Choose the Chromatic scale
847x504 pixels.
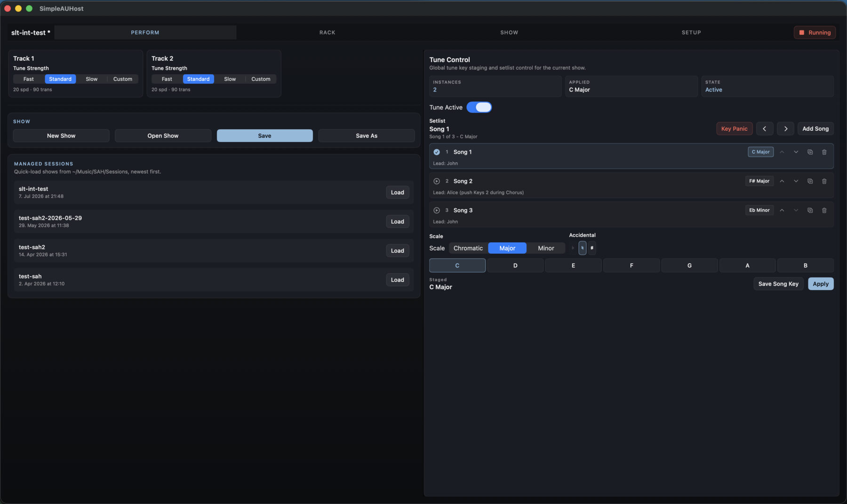click(468, 248)
